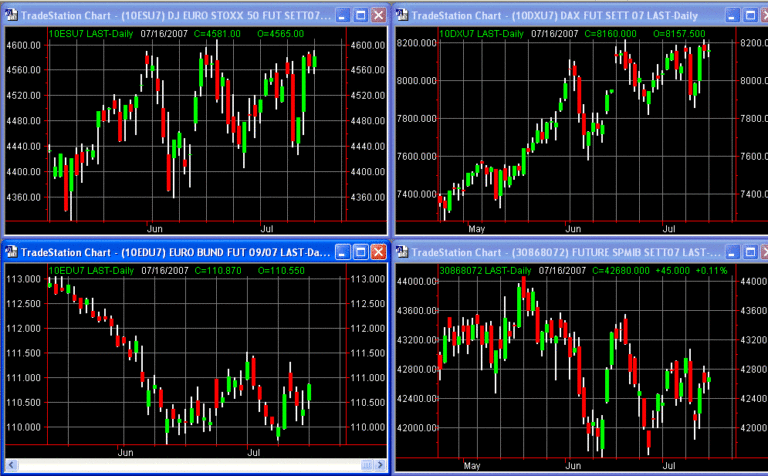Close the Euro Bund chart window

pyautogui.click(x=377, y=250)
